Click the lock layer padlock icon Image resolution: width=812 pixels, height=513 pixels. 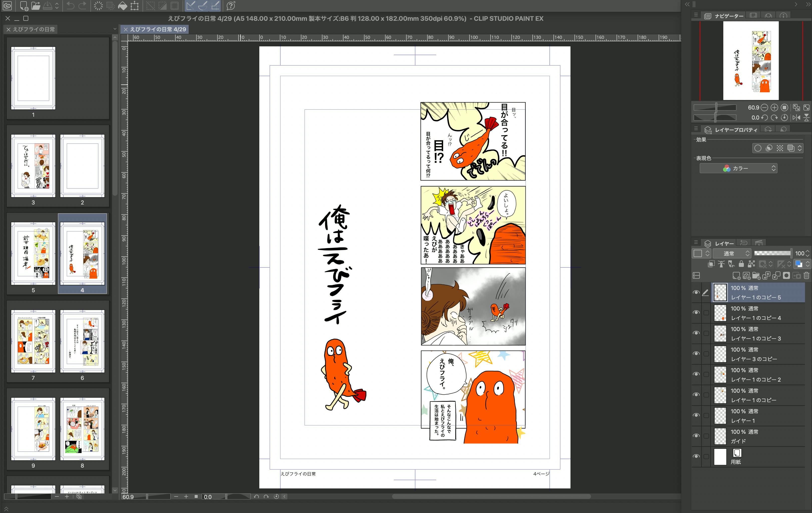[x=741, y=264]
